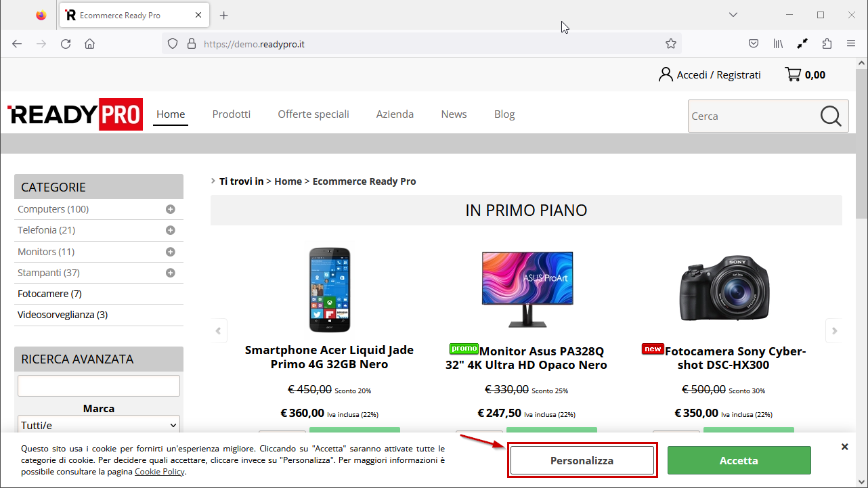The height and width of the screenshot is (488, 868).
Task: Click Personalizza cookie button
Action: click(582, 460)
